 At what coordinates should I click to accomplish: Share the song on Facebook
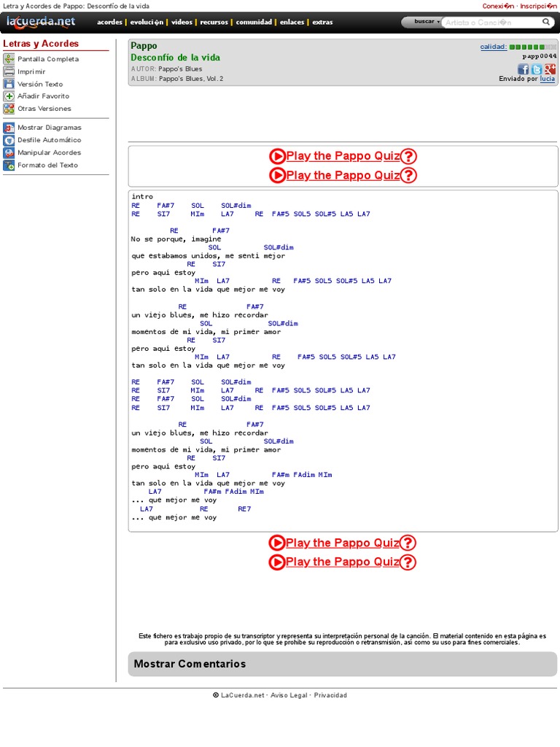[x=523, y=69]
